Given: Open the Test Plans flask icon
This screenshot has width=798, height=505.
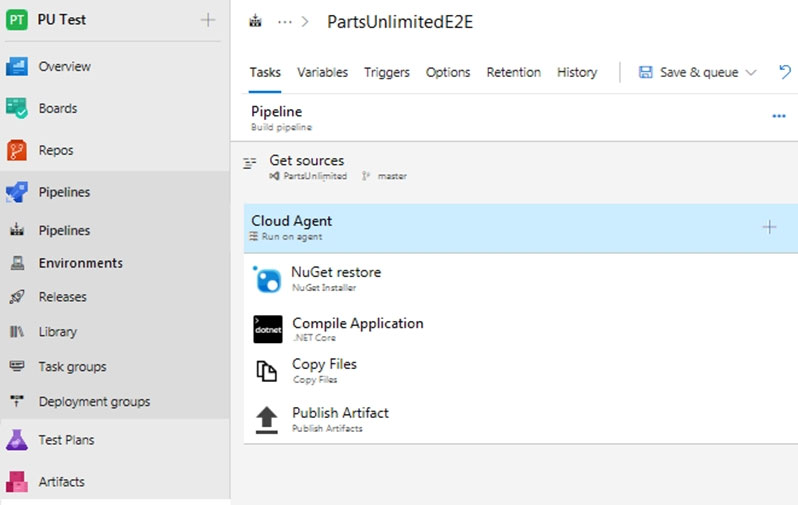Looking at the screenshot, I should pyautogui.click(x=17, y=440).
